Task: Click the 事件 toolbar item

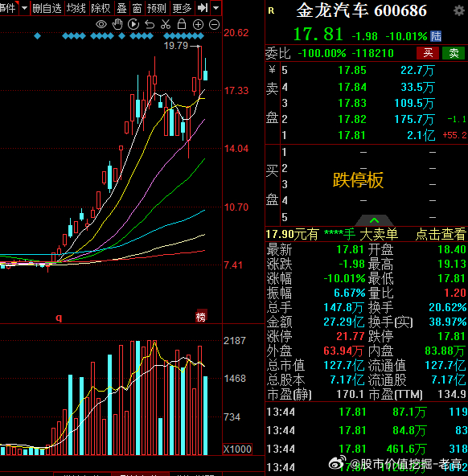Action: 8,8
